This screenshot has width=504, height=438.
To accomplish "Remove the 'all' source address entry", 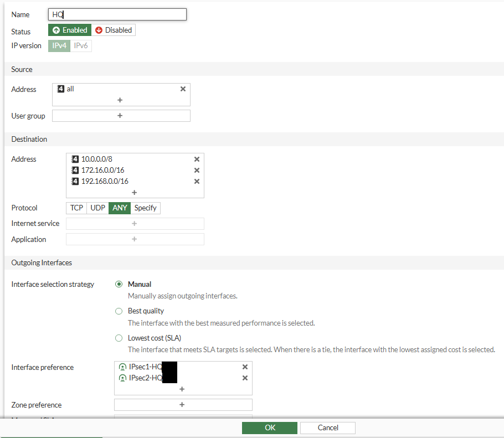I will point(183,89).
